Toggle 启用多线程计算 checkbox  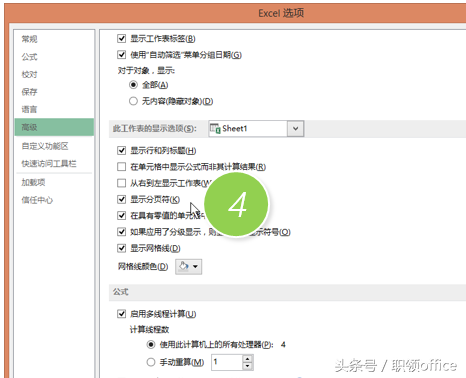coord(121,314)
